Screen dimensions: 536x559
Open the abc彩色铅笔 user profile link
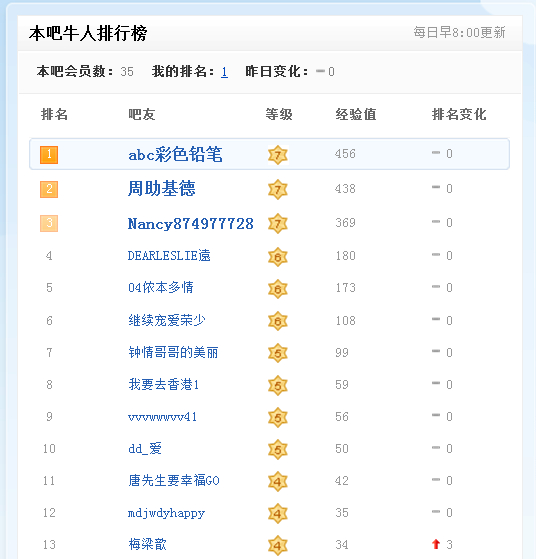point(175,154)
